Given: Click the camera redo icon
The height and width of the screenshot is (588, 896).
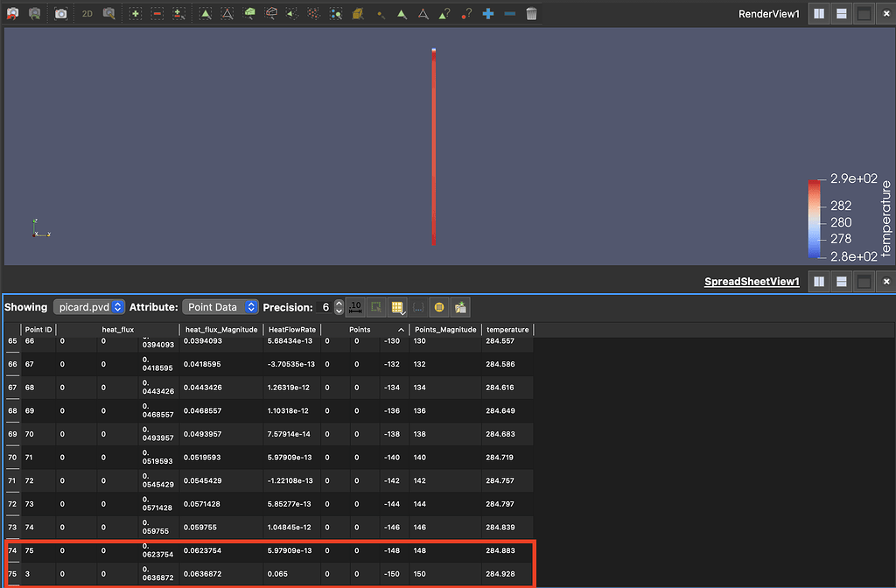Looking at the screenshot, I should click(x=35, y=14).
